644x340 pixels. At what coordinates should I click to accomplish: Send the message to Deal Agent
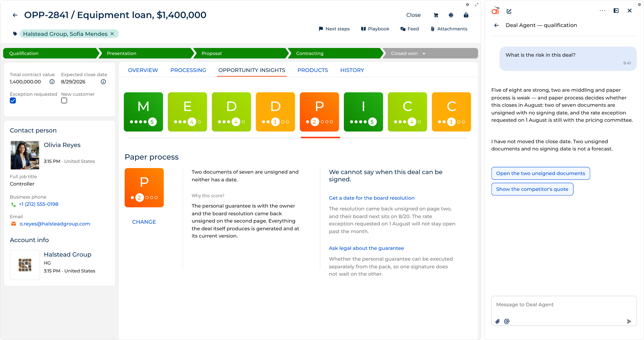[629, 321]
